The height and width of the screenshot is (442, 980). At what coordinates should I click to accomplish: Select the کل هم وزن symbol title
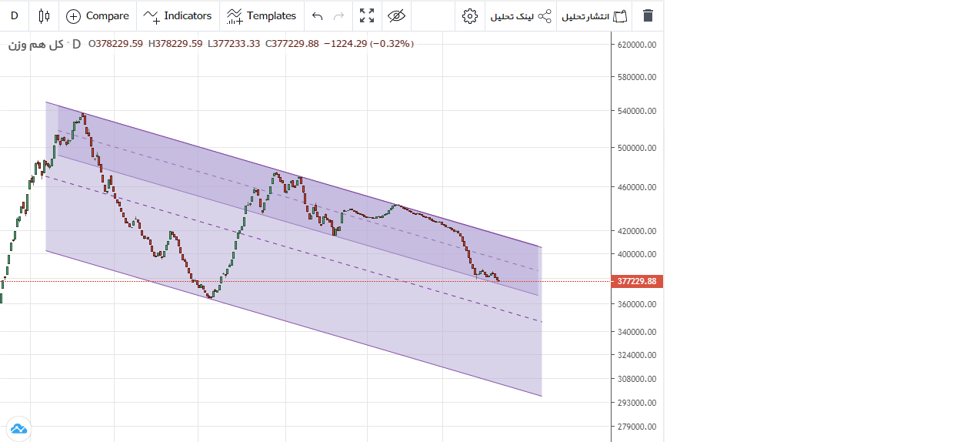tap(35, 45)
